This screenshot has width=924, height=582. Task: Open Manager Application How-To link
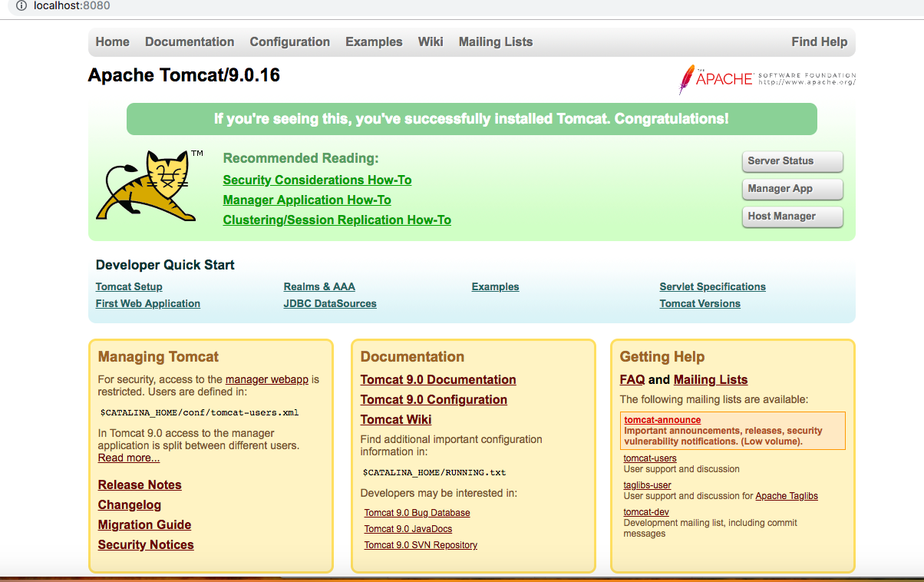(307, 200)
